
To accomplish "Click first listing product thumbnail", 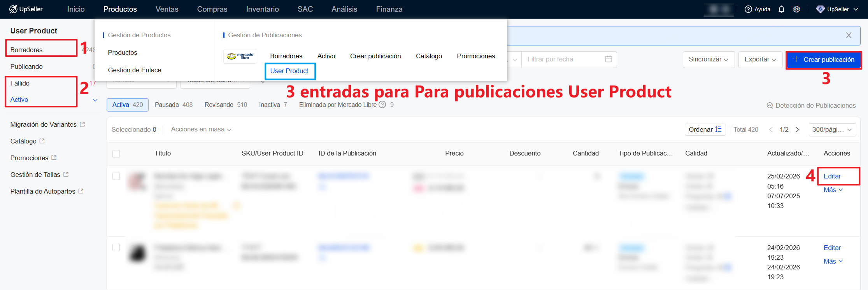I will click(138, 181).
